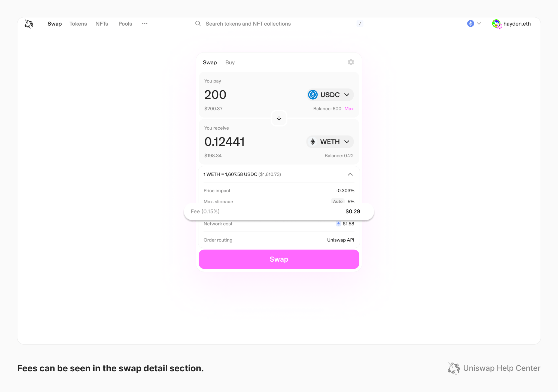Click the Uniswap Help Center unicorn icon

[x=453, y=368]
